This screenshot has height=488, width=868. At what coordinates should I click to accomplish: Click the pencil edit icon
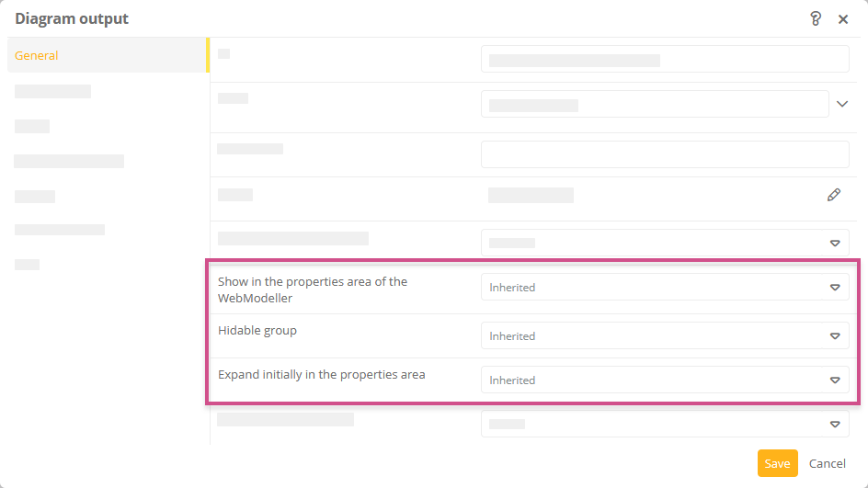click(x=834, y=195)
